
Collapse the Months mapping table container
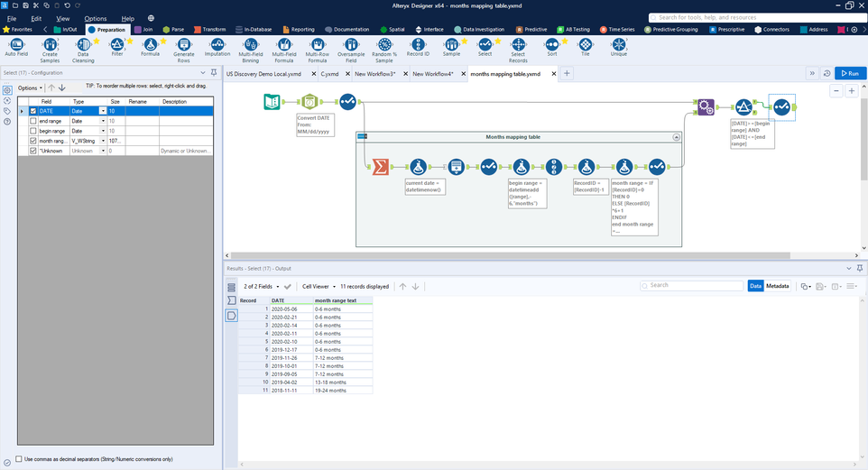pos(676,137)
